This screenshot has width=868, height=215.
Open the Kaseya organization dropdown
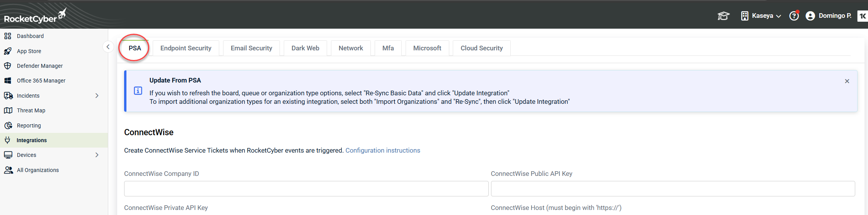(x=761, y=16)
